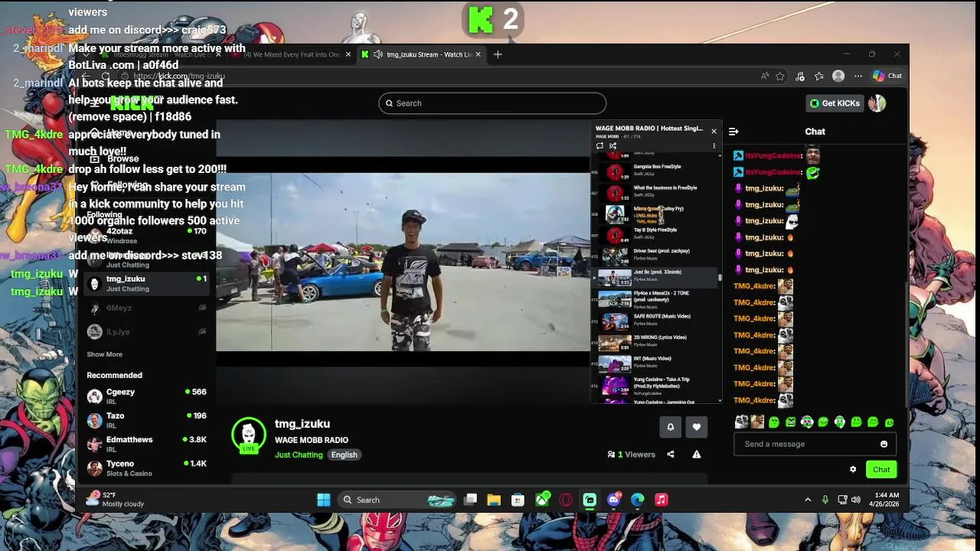This screenshot has height=551, width=980.
Task: Focus the Windows taskbar Search box
Action: coord(397,500)
